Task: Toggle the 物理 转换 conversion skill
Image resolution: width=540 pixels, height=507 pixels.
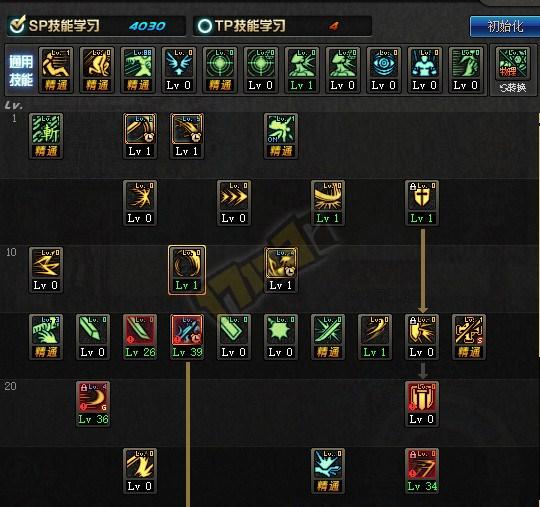Action: pyautogui.click(x=513, y=71)
